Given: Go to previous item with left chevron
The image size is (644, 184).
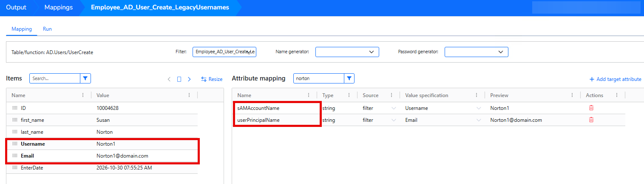Looking at the screenshot, I should [169, 79].
